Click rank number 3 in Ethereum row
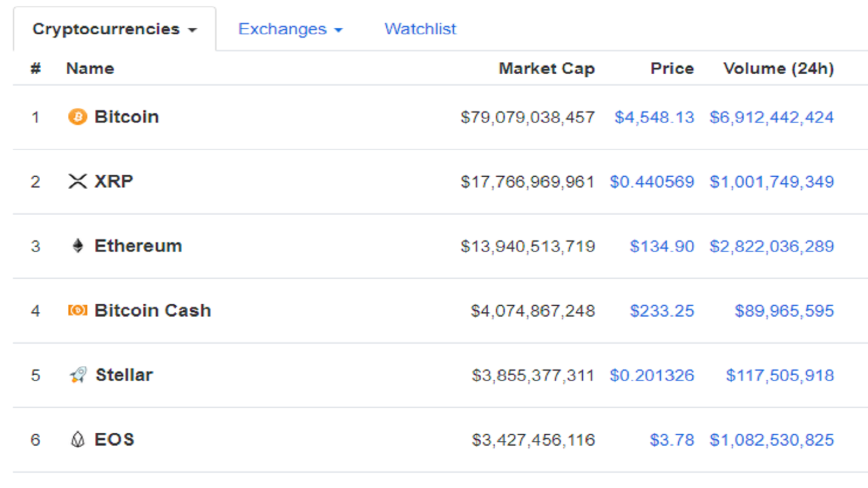Viewport: 868px width, 488px height. (35, 246)
